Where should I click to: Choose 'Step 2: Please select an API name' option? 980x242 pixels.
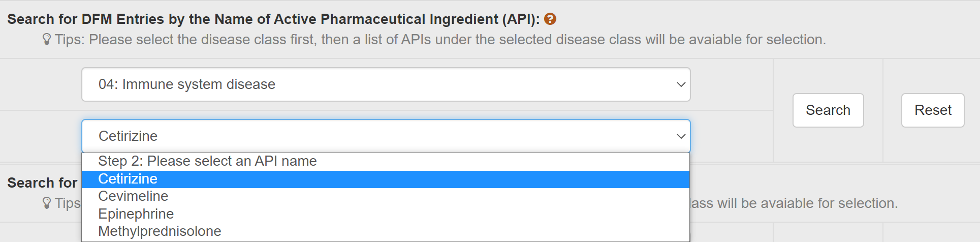click(x=207, y=161)
